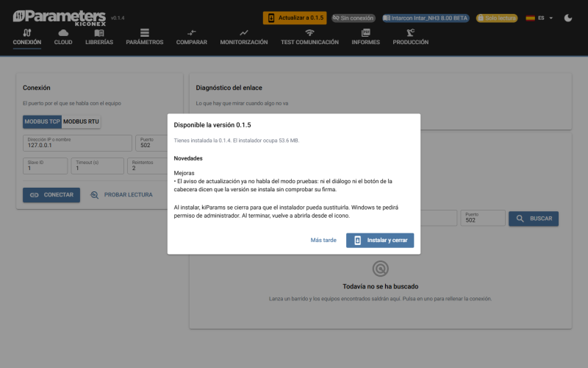Click the Disponible la versión 0.1.5 title
The image size is (588, 368).
tap(212, 125)
